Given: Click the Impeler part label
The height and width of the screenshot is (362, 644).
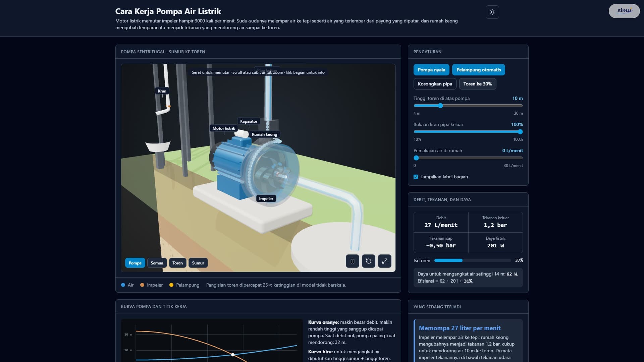Looking at the screenshot, I should (266, 199).
